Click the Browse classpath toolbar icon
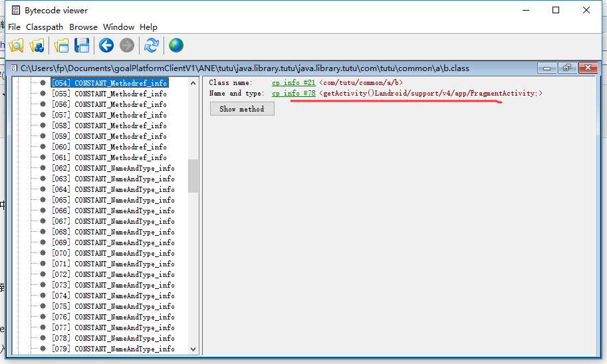This screenshot has width=607, height=364. coord(37,46)
